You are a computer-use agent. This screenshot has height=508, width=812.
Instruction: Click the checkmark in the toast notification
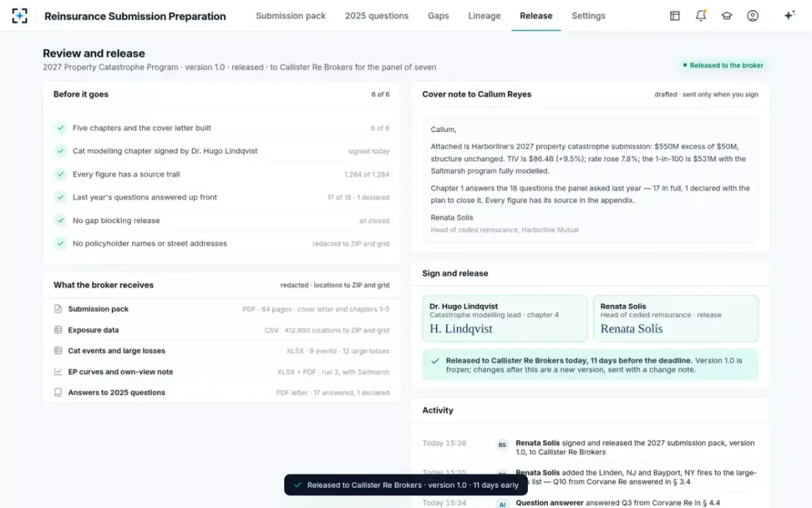[x=297, y=485]
